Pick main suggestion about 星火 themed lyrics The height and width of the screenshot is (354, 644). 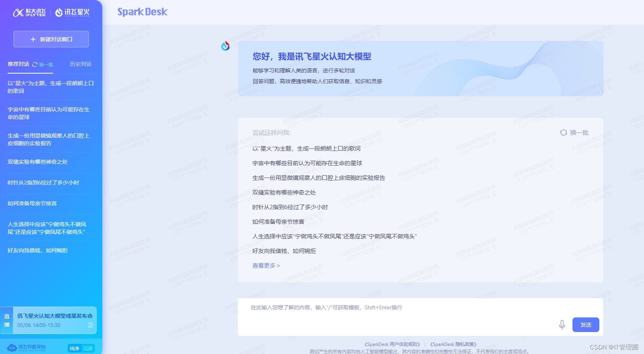click(306, 149)
